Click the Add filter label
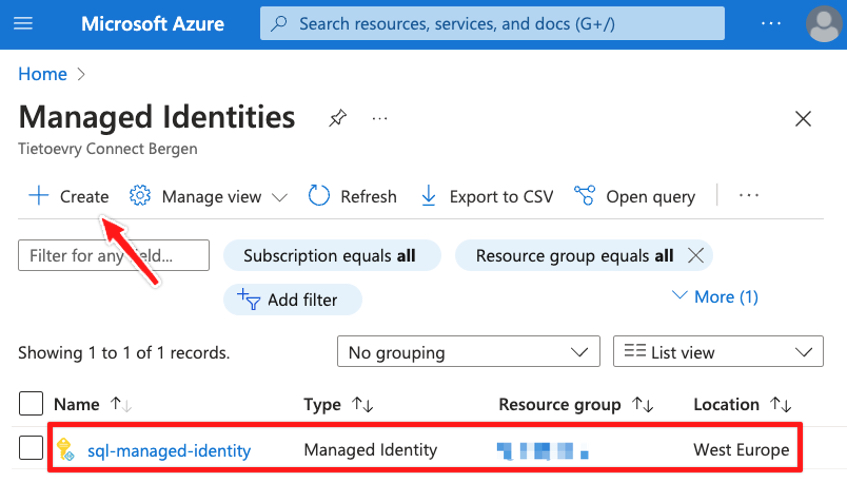847x494 pixels. 302,300
